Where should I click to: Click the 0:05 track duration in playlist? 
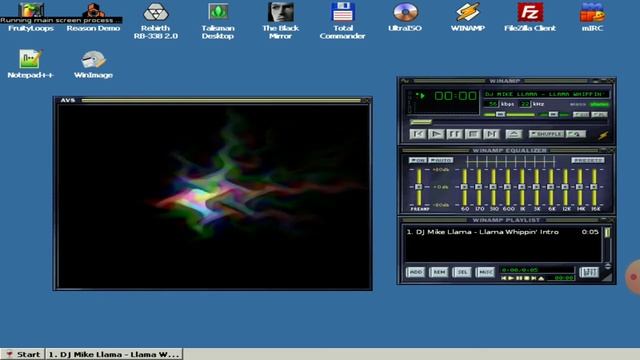[x=590, y=232]
